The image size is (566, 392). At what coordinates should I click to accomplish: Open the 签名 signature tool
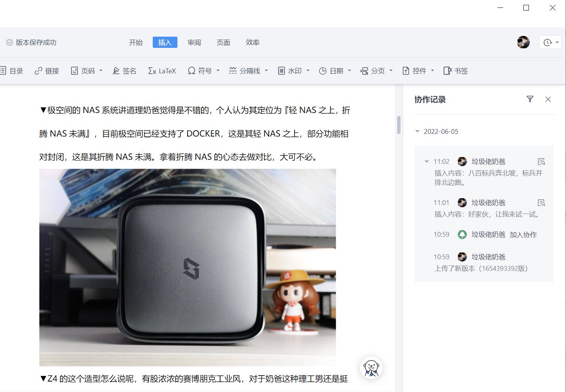125,71
